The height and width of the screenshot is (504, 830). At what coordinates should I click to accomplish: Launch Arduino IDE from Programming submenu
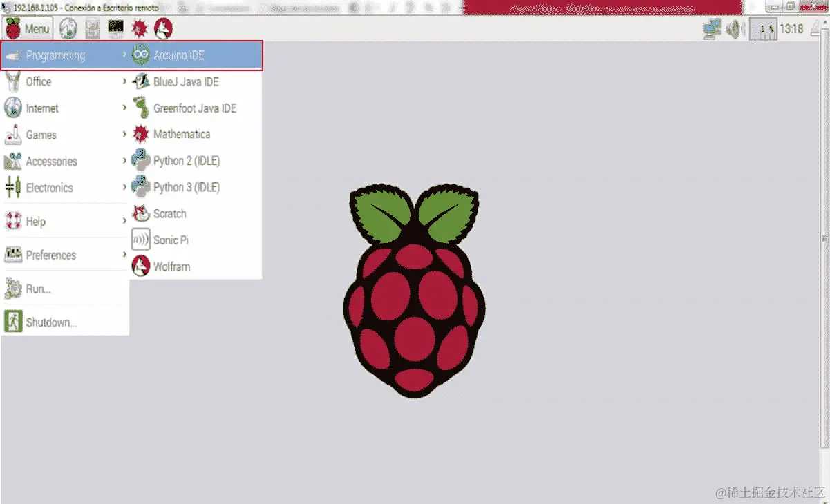(196, 55)
